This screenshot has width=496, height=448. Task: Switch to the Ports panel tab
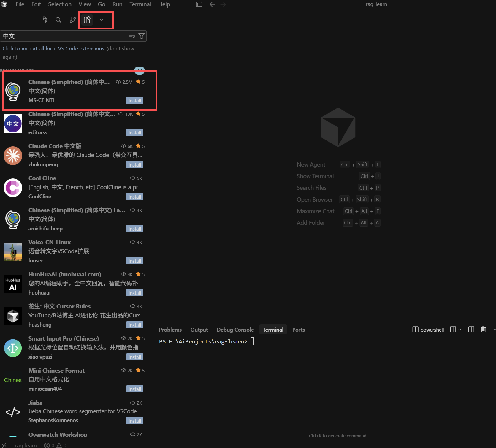(299, 330)
